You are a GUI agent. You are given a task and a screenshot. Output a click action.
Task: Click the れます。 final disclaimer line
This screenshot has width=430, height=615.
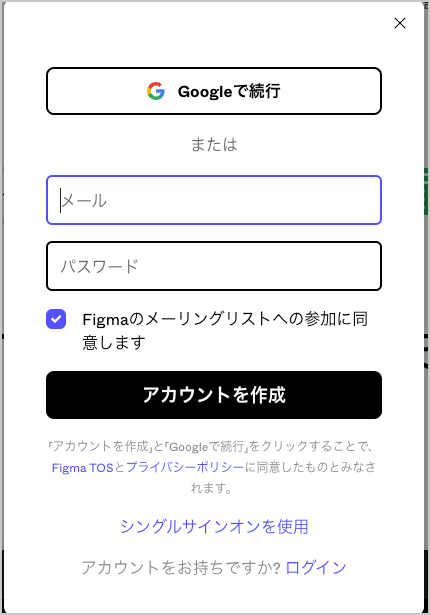click(212, 488)
